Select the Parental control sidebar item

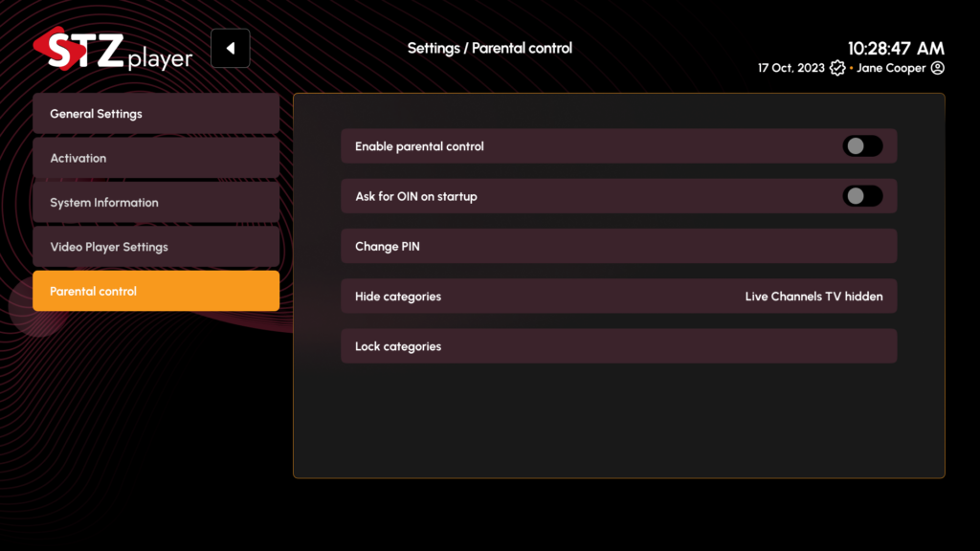coord(156,291)
